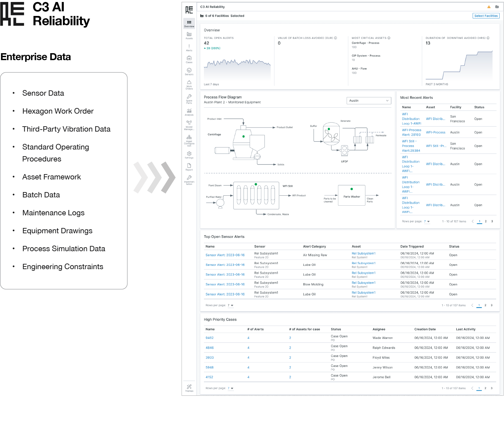Image resolution: width=504 pixels, height=423 pixels.
Task: Open case 3933 link
Action: [x=210, y=358]
